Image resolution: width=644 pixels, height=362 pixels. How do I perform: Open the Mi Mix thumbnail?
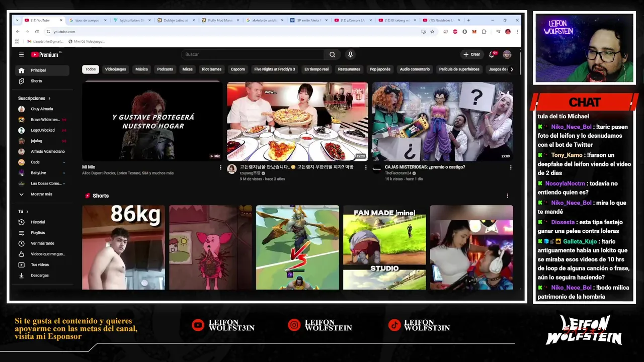[x=152, y=121]
